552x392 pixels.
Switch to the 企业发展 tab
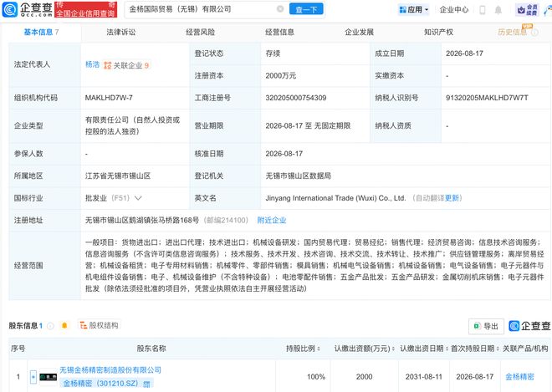pyautogui.click(x=359, y=33)
